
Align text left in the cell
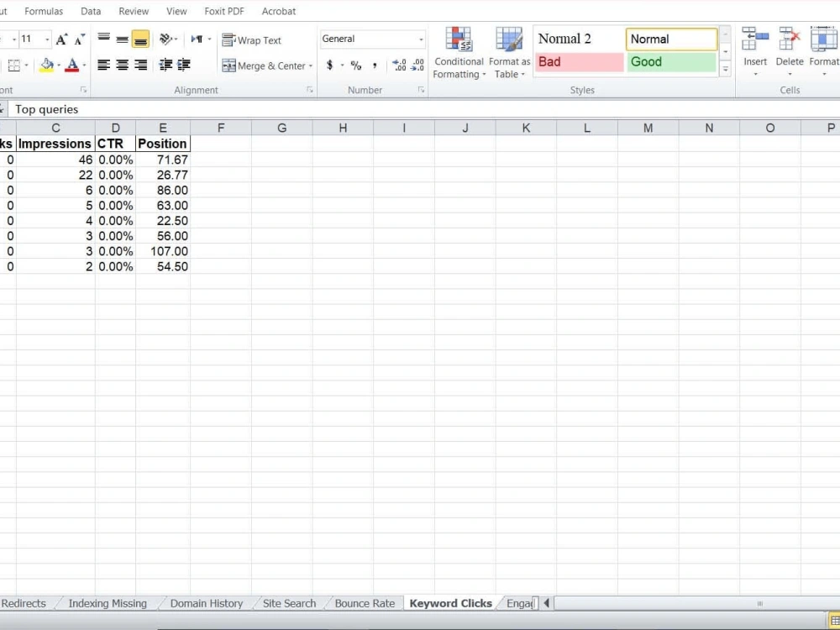click(104, 65)
